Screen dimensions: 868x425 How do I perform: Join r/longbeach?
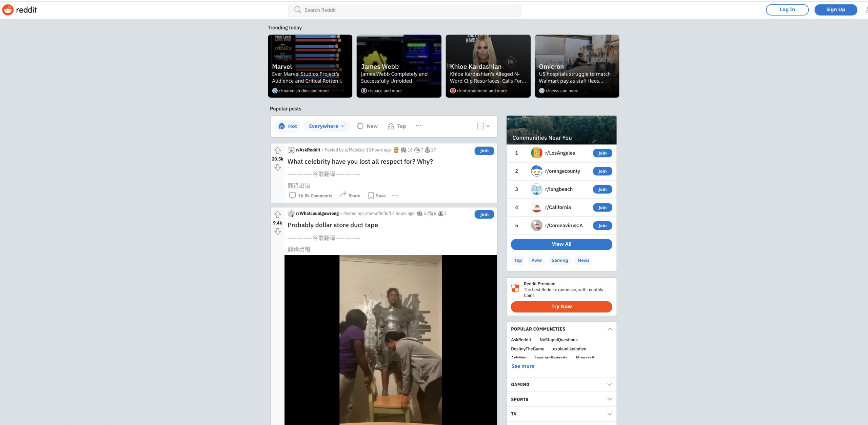click(602, 189)
